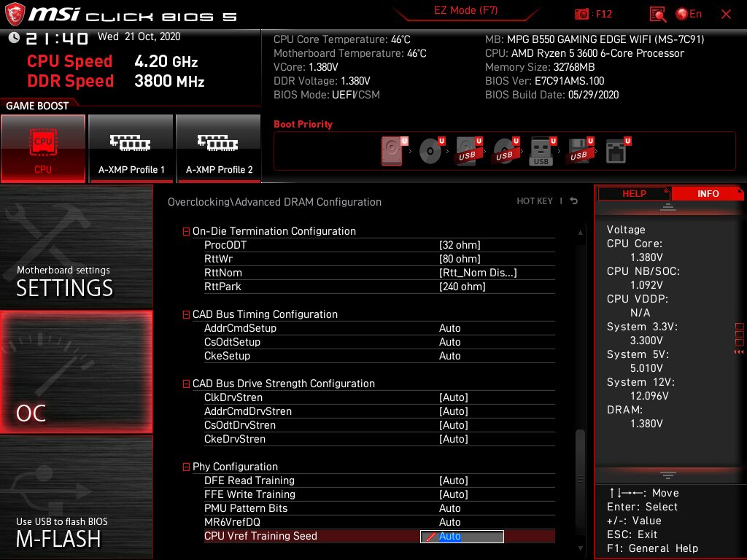
Task: Select the USB floppy boot device icon
Action: click(580, 151)
